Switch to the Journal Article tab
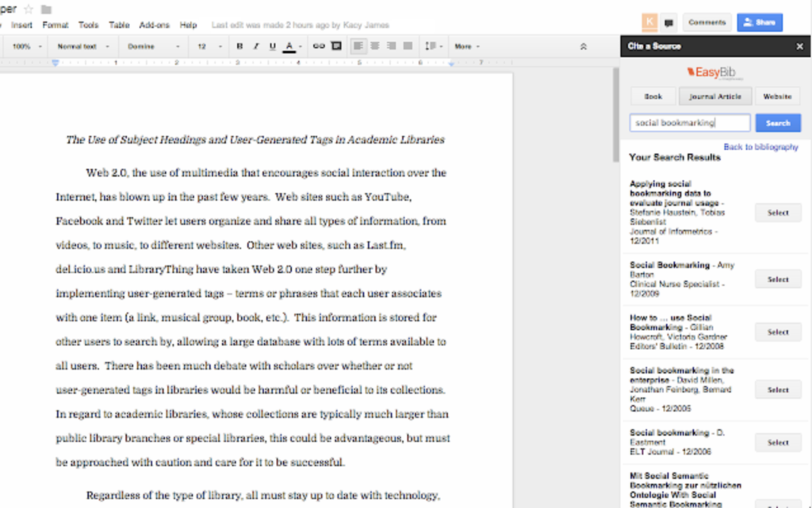812x508 pixels. [x=714, y=95]
